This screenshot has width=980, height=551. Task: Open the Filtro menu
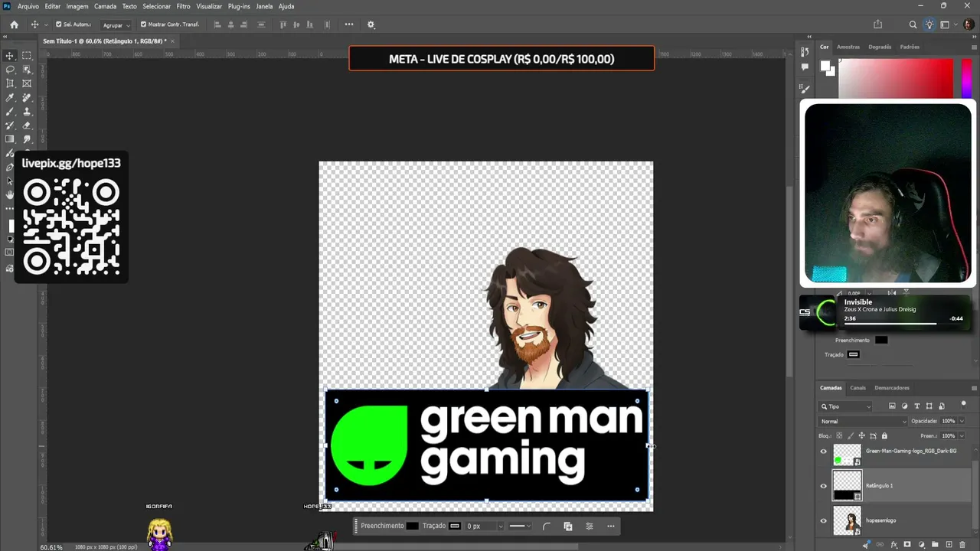tap(184, 6)
